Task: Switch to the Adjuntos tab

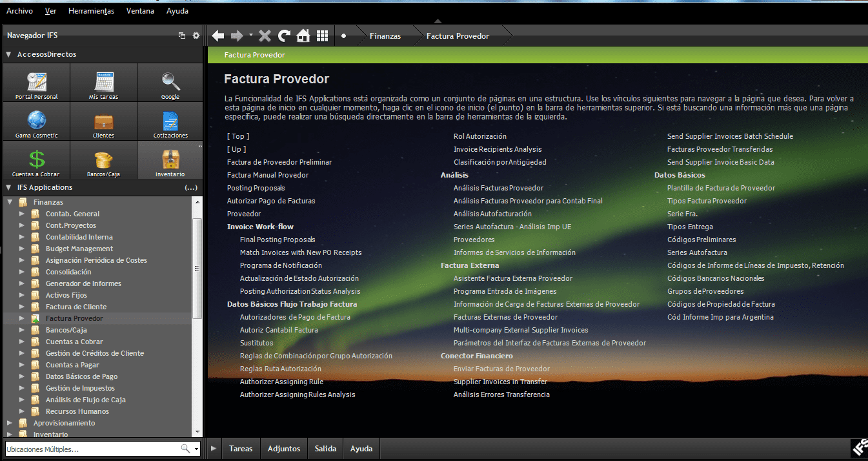Action: coord(284,448)
